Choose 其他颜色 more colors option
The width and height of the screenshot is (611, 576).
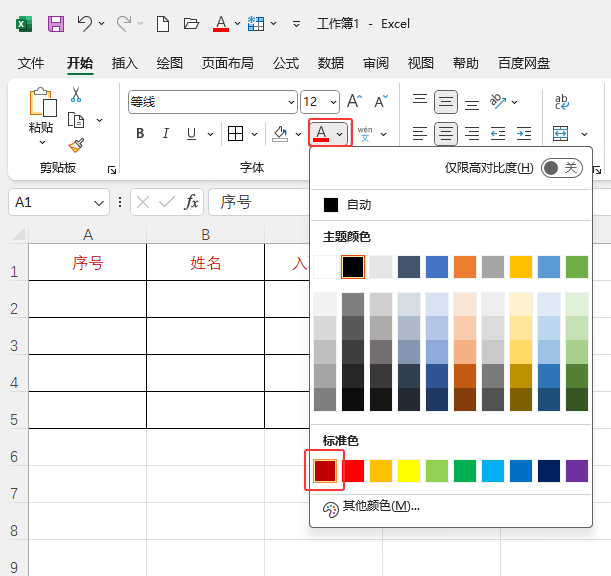[380, 507]
